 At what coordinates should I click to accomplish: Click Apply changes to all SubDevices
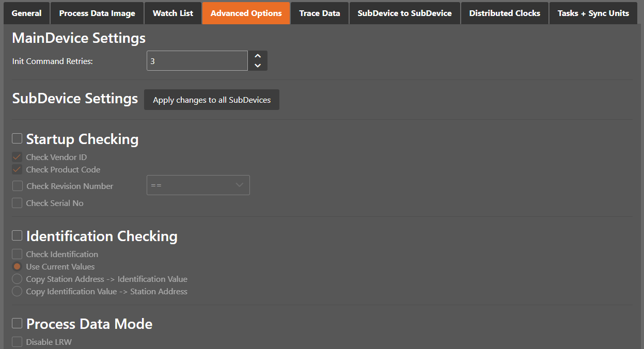[x=212, y=100]
